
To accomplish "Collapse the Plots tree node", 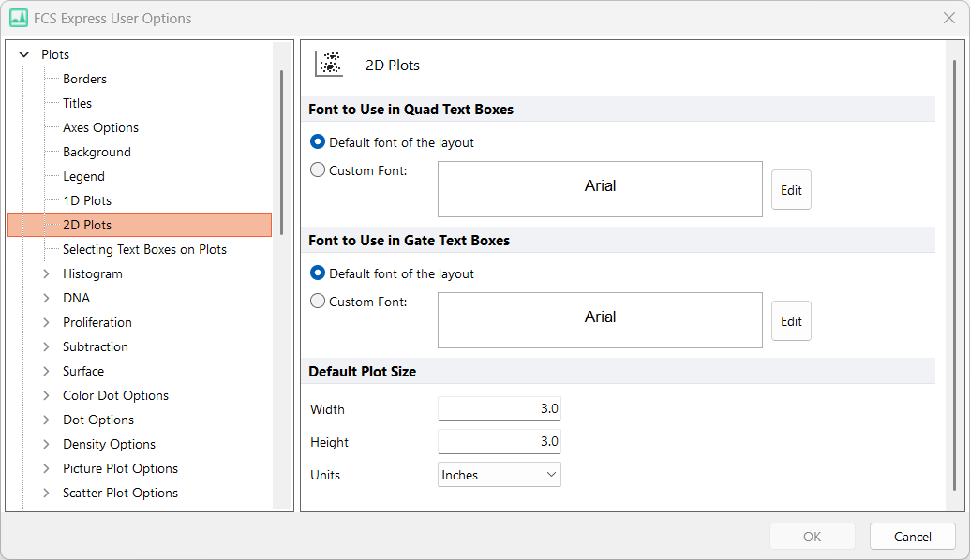I will (24, 54).
